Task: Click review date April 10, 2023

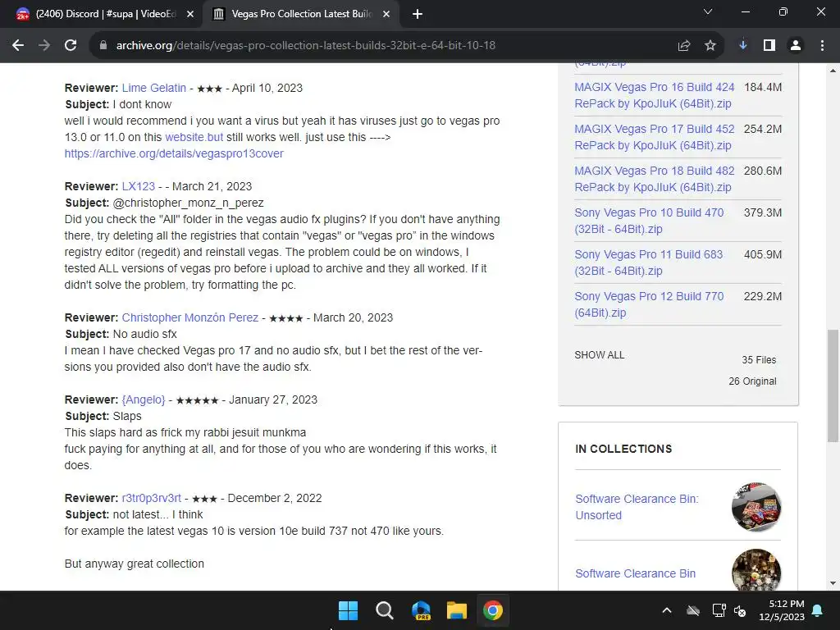Action: [x=267, y=88]
